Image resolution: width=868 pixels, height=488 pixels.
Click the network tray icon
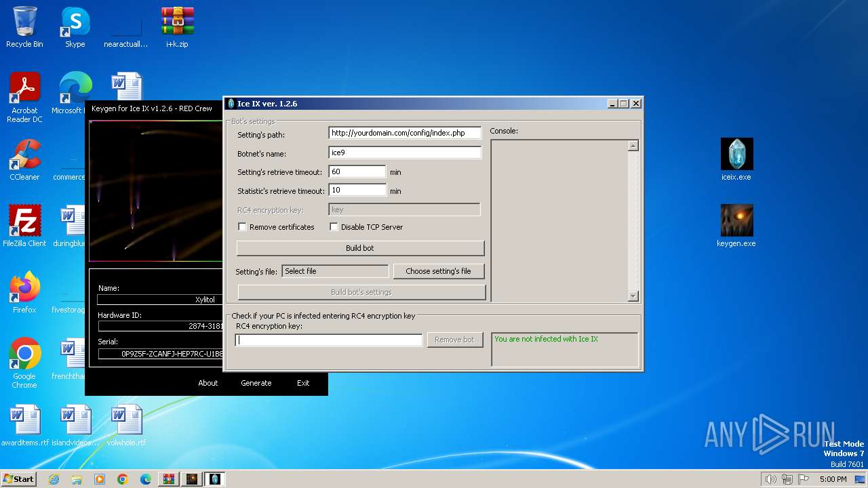tap(787, 479)
